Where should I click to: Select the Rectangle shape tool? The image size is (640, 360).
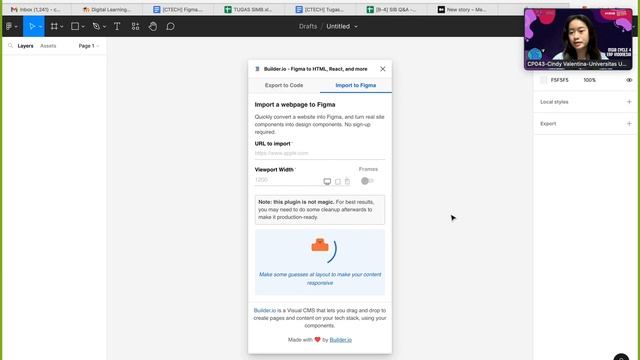(75, 27)
